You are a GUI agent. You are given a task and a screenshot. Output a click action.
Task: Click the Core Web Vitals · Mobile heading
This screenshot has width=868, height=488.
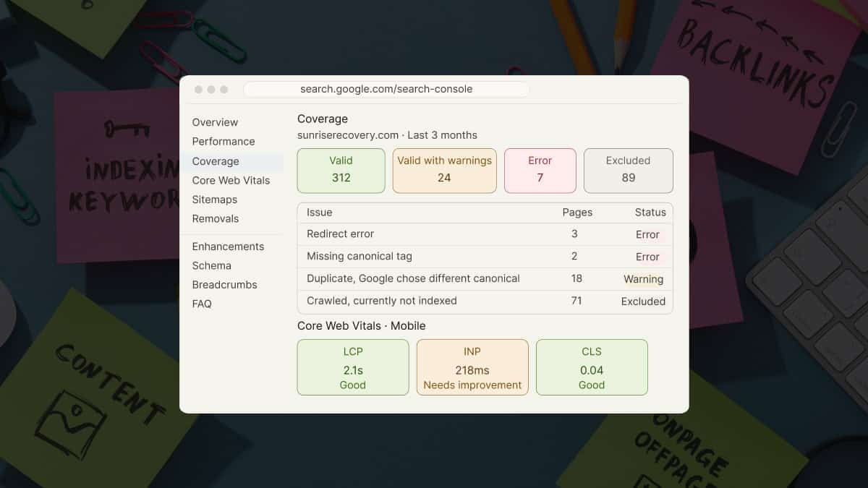tap(361, 326)
